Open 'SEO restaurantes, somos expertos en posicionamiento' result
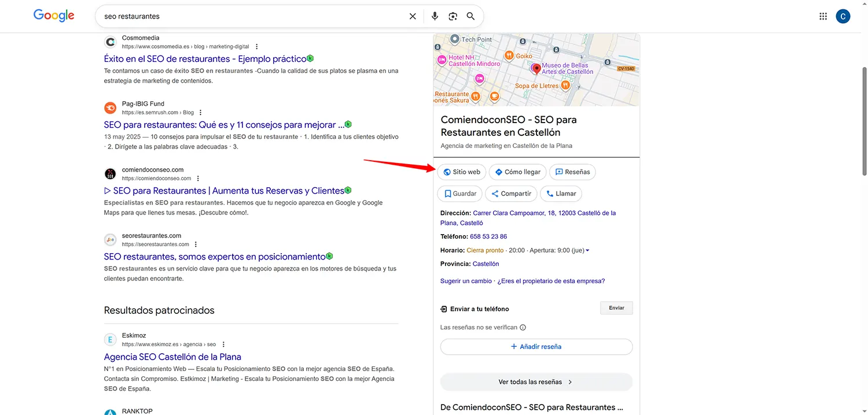This screenshot has width=868, height=415. (215, 257)
